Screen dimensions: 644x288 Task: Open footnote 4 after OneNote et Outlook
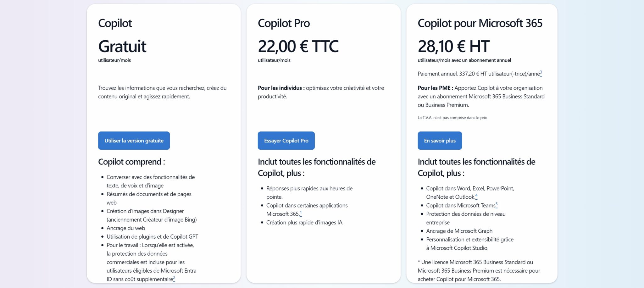click(476, 196)
